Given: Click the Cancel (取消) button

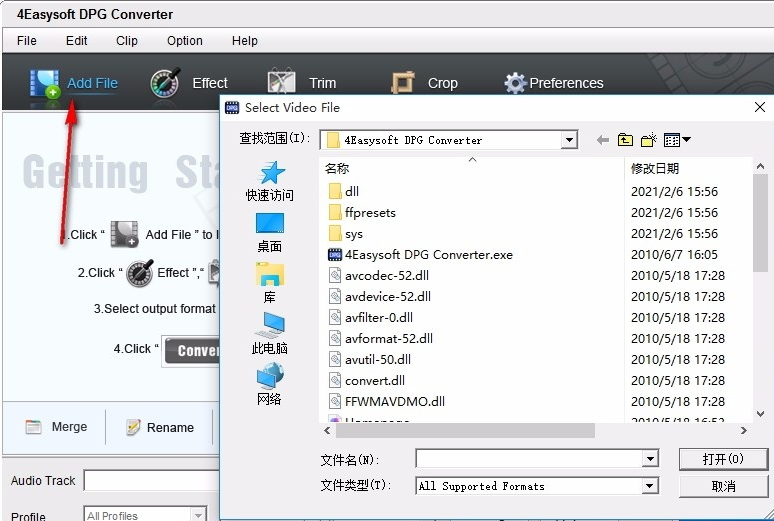Looking at the screenshot, I should [x=723, y=486].
